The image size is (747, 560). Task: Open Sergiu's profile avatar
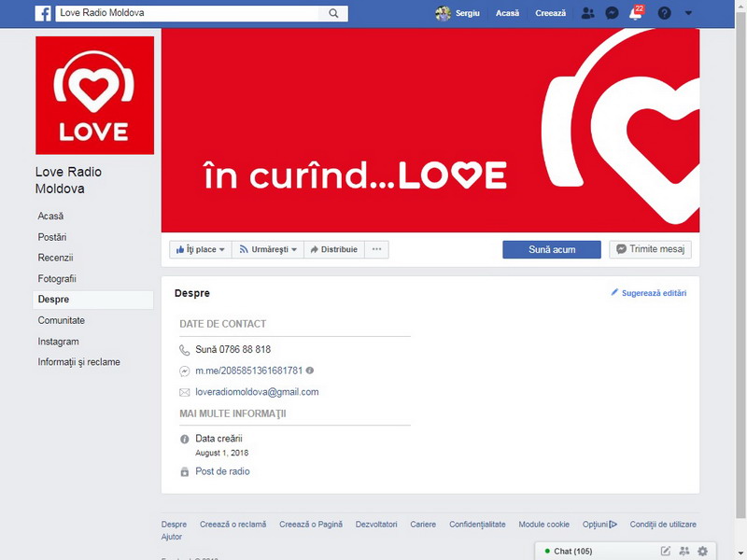tap(443, 13)
